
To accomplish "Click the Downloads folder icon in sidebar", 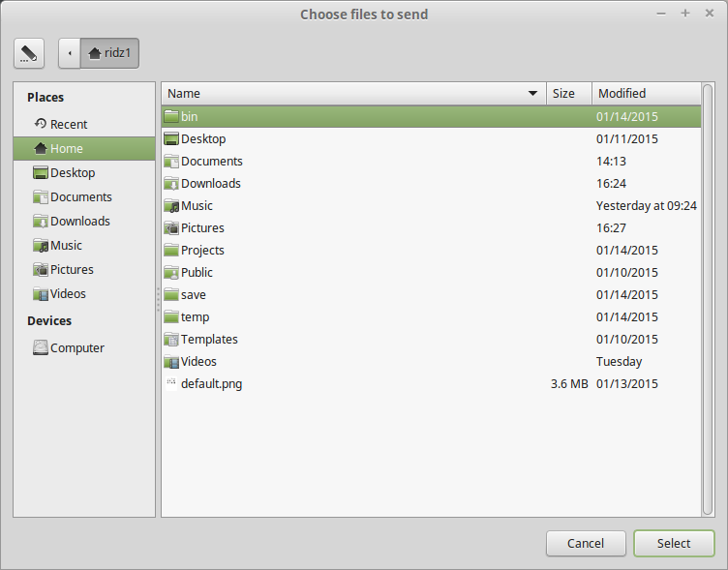I will click(x=41, y=221).
